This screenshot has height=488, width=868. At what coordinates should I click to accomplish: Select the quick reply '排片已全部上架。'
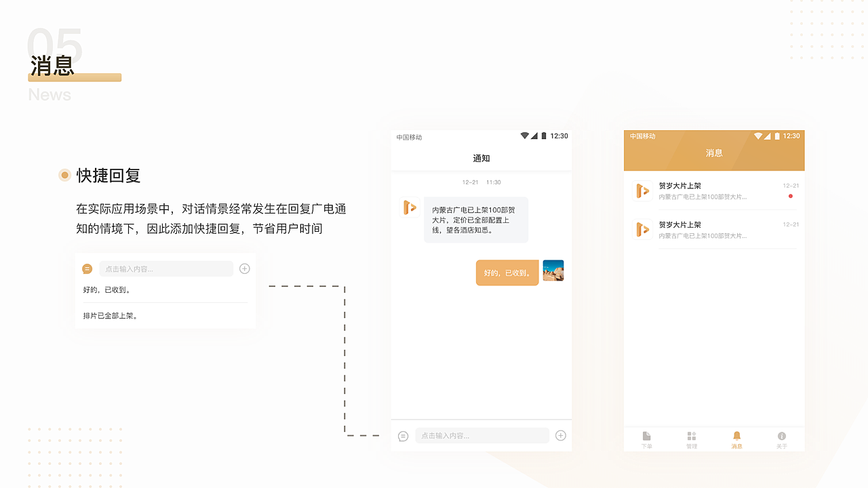[111, 316]
